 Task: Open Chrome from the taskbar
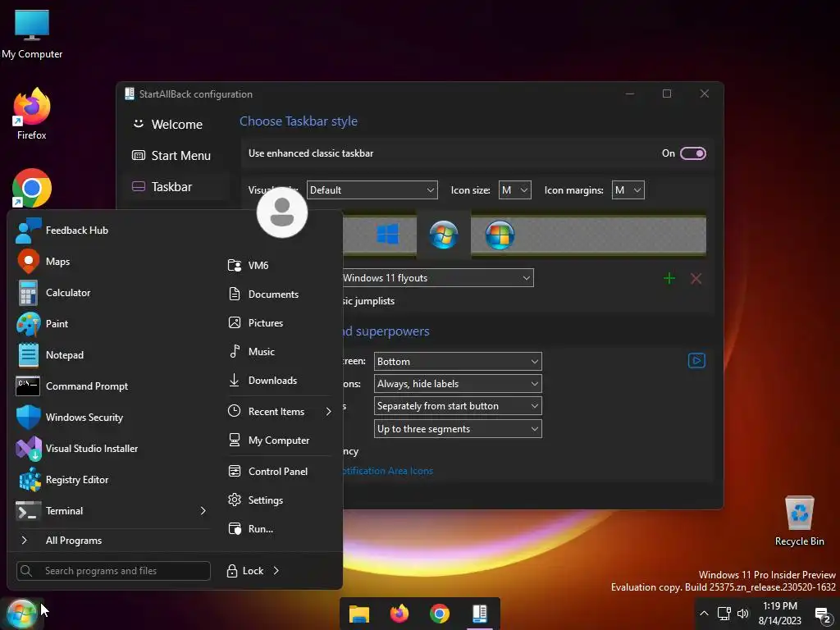[x=440, y=614]
